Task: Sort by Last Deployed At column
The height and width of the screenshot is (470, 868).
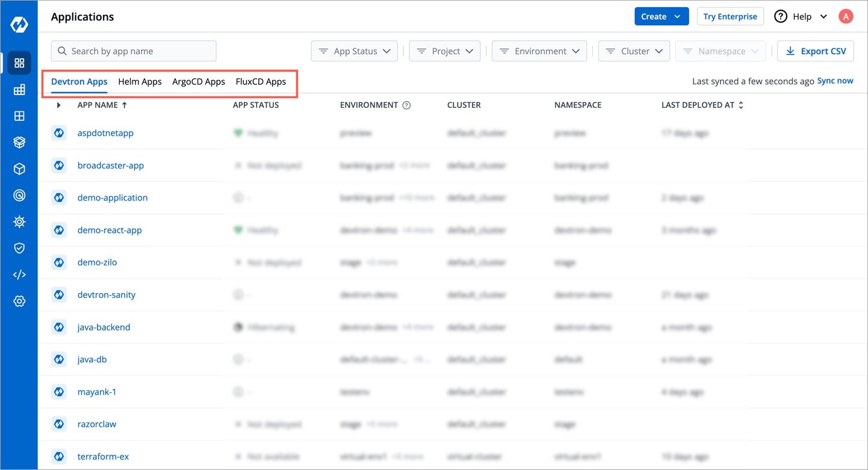Action: [702, 105]
